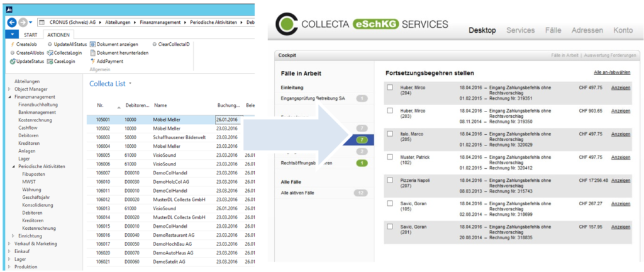Open the Desktop menu in Collecta
Image resolution: width=644 pixels, height=272 pixels.
[x=482, y=30]
